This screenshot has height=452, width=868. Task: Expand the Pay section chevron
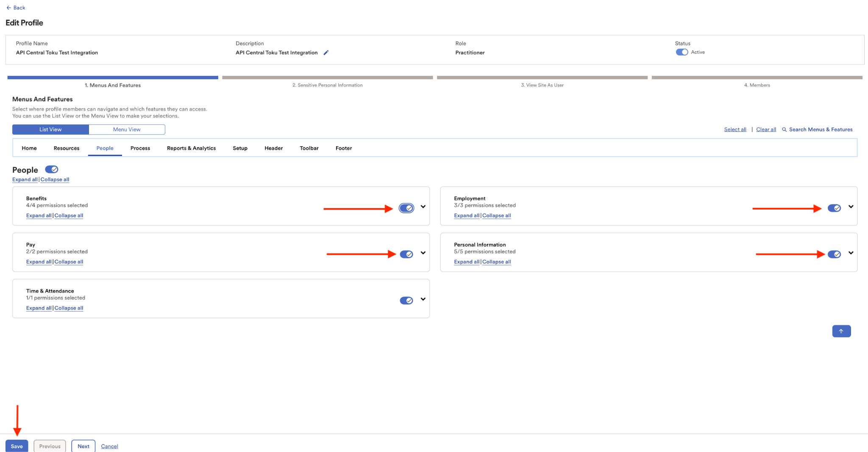pyautogui.click(x=423, y=253)
